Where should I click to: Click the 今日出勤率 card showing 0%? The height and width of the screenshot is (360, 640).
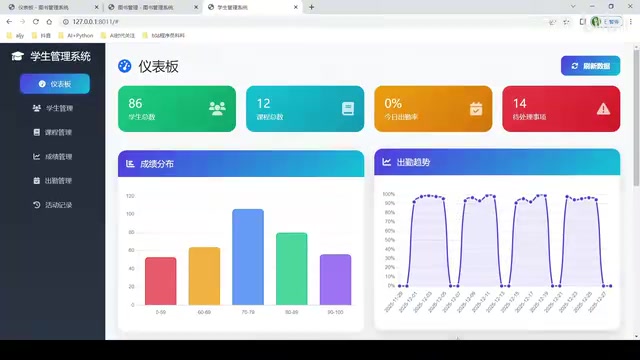[433, 109]
